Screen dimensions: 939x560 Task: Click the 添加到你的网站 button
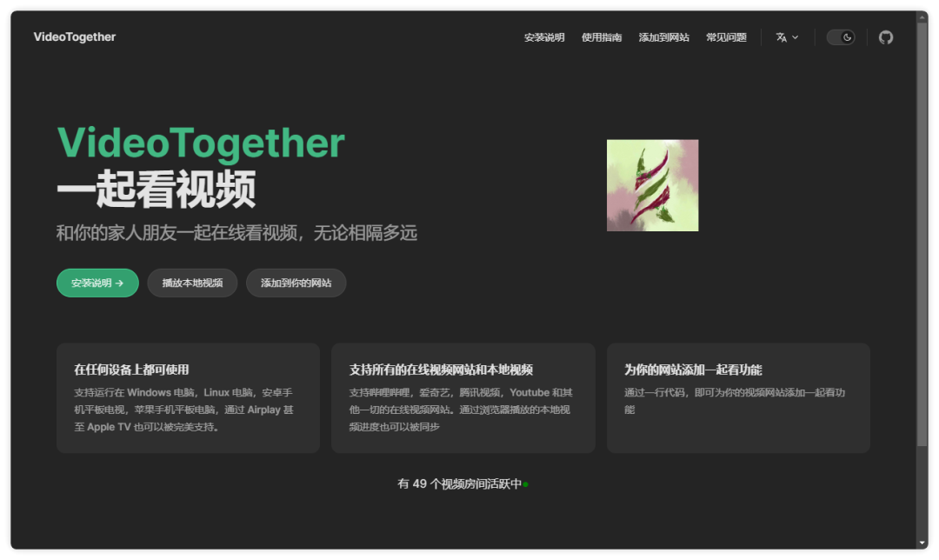[296, 283]
